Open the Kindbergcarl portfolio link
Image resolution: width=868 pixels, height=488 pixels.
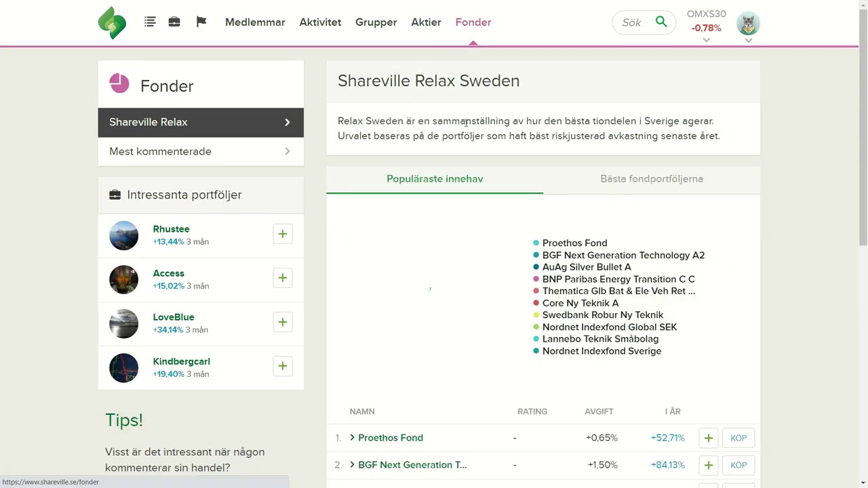[x=181, y=361]
